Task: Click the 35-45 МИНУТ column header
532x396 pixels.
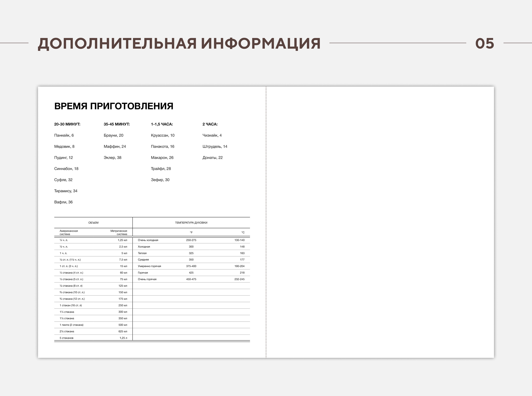Action: [x=117, y=124]
